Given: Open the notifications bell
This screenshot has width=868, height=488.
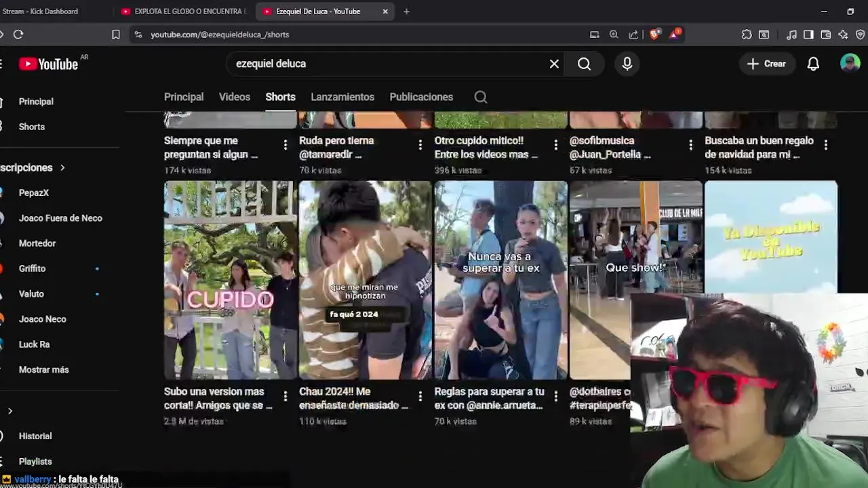Looking at the screenshot, I should point(813,64).
